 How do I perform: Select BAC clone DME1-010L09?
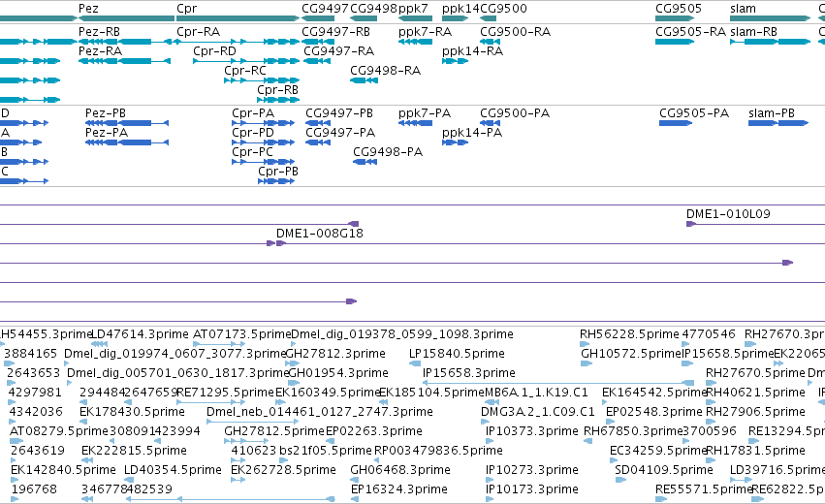point(728,214)
